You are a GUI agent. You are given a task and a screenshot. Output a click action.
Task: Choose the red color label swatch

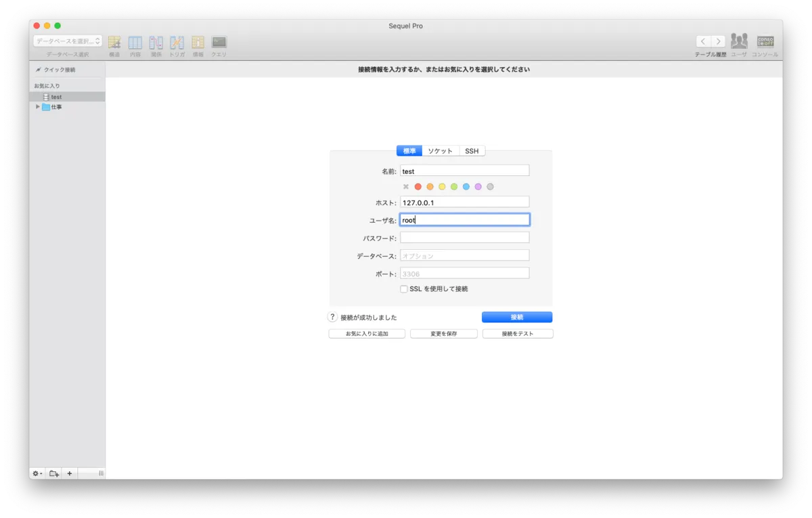(418, 187)
